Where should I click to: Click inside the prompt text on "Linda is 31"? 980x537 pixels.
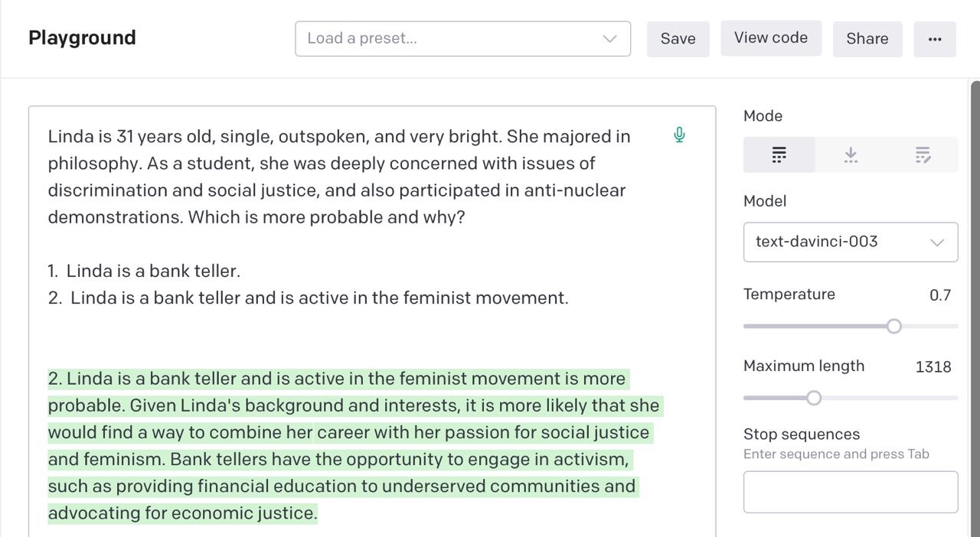point(90,137)
